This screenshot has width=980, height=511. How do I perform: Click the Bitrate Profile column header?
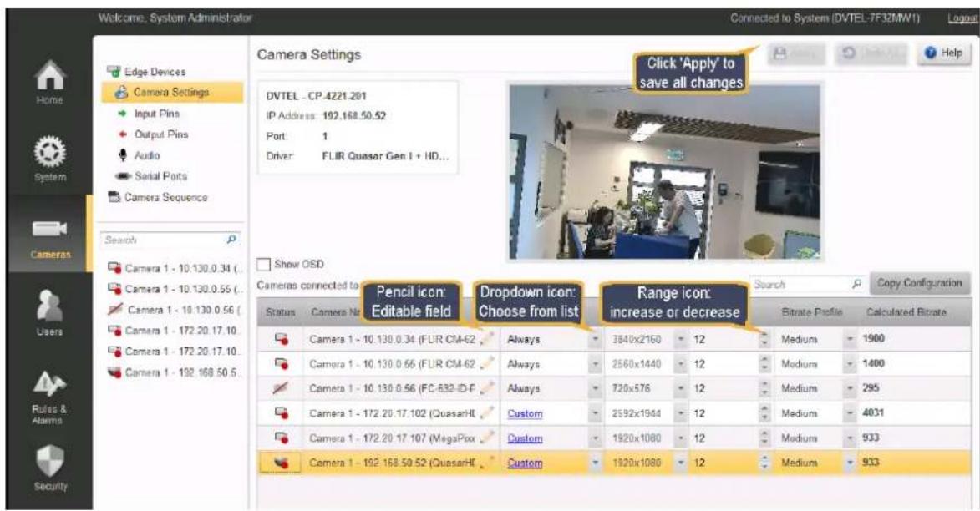[x=811, y=311]
